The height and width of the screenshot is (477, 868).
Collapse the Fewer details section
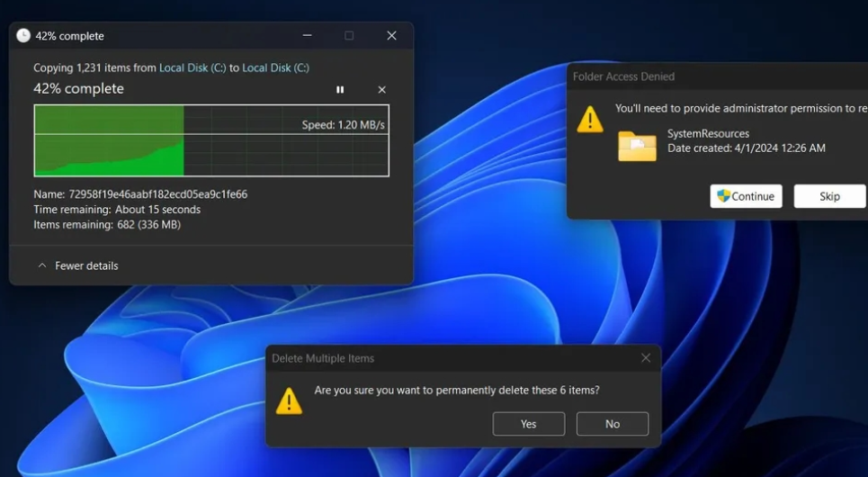[77, 266]
